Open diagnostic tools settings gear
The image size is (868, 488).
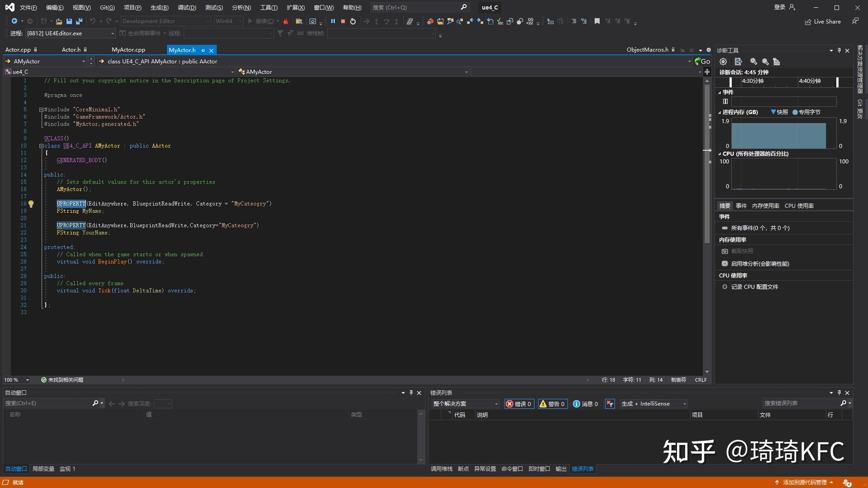point(723,62)
